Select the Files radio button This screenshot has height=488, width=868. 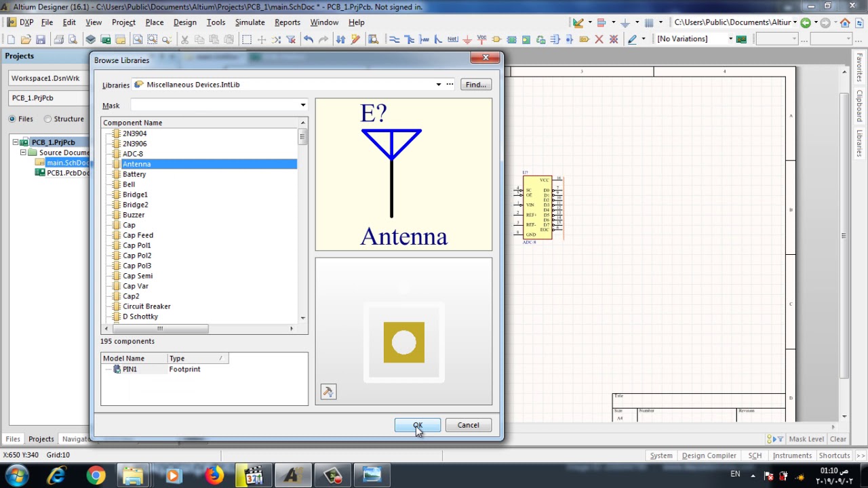(x=12, y=119)
